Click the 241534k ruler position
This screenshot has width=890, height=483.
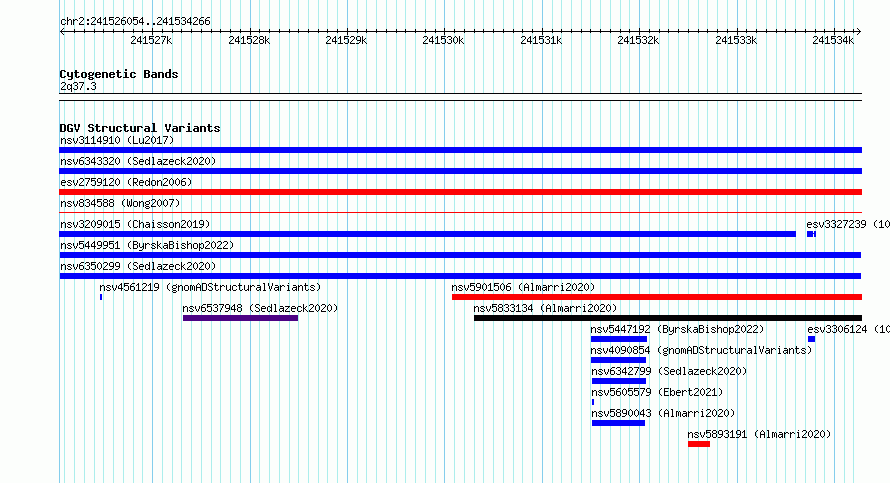pos(833,40)
